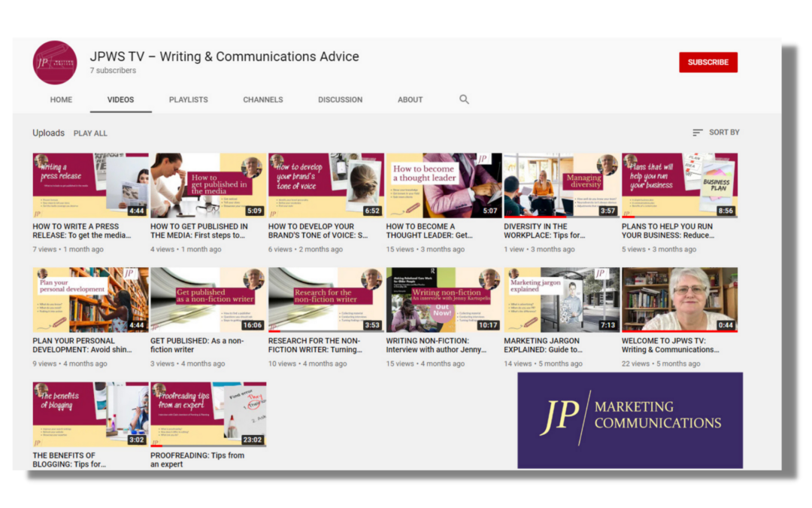Play the HOW TO WRITE A PRESS RELEASE video
The image size is (812, 508).
[89, 184]
